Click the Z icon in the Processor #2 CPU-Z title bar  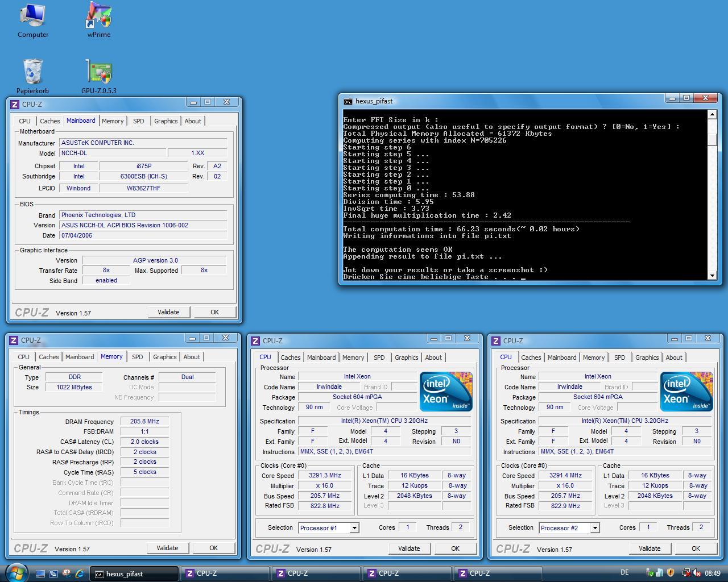coord(496,340)
